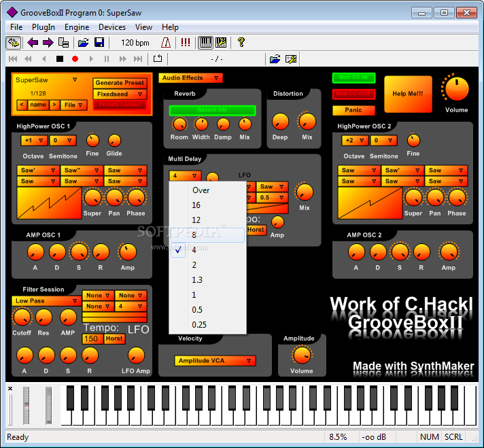Open file using toolbar folder icon
Screen dimensions: 484x448
click(83, 43)
